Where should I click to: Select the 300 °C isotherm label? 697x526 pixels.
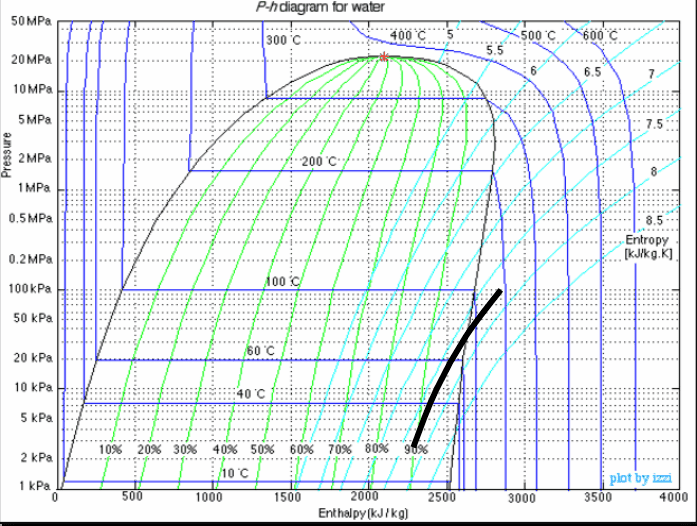[x=284, y=41]
